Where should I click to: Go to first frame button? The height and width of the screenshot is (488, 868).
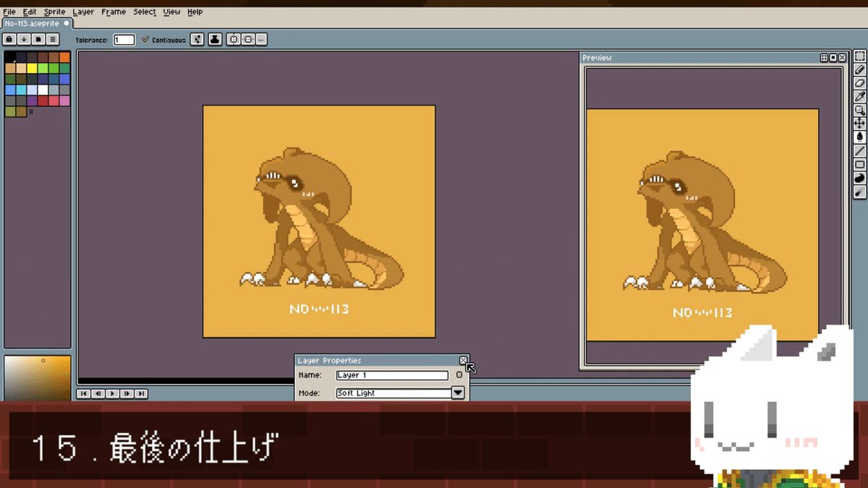(x=83, y=393)
